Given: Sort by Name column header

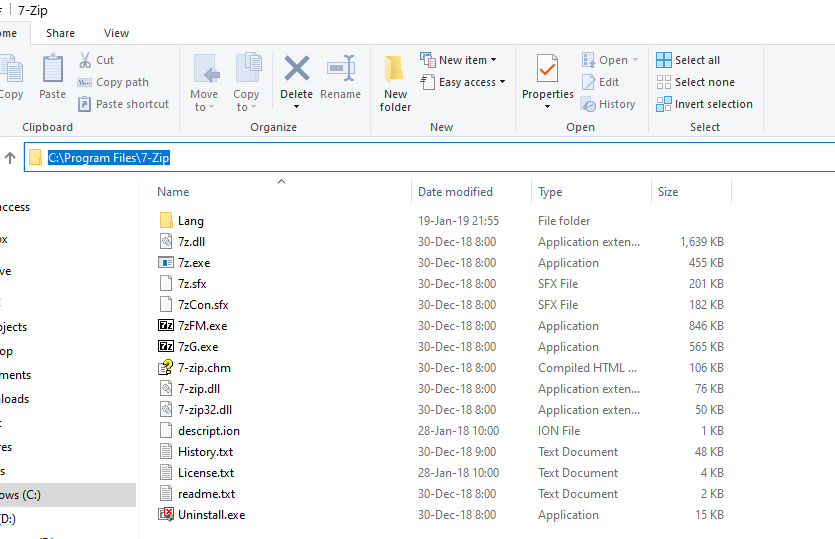Looking at the screenshot, I should [x=173, y=192].
